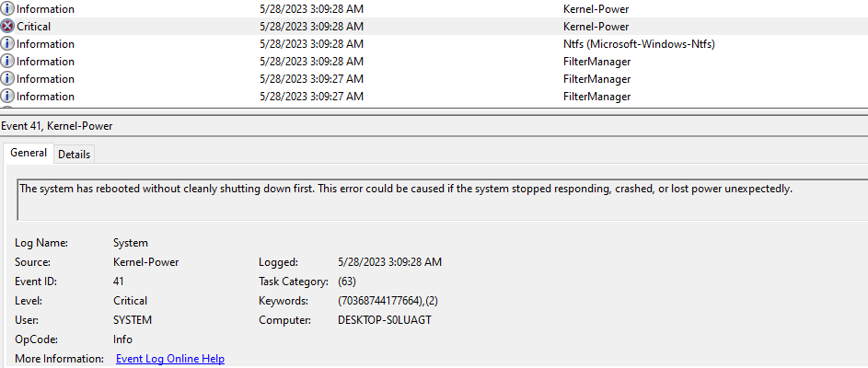
Task: Click the Logged date value in details
Action: tap(389, 262)
